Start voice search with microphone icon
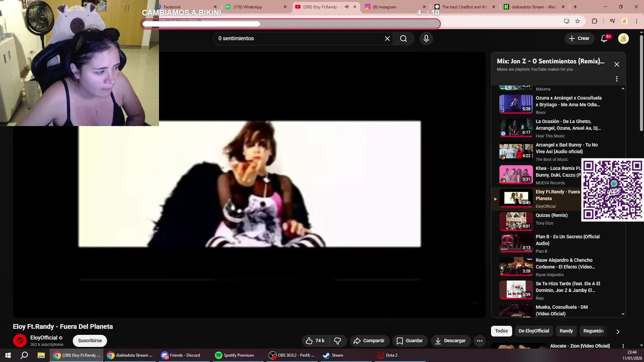This screenshot has width=644, height=362. 426,38
